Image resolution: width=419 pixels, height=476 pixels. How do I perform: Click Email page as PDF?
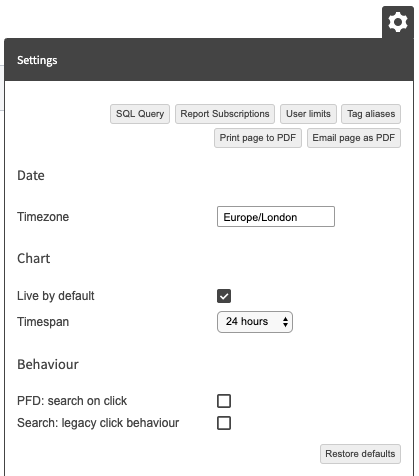coord(354,138)
